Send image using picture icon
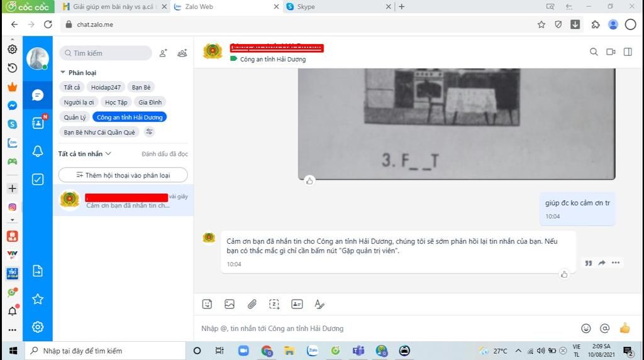This screenshot has height=360, width=644. pyautogui.click(x=230, y=304)
